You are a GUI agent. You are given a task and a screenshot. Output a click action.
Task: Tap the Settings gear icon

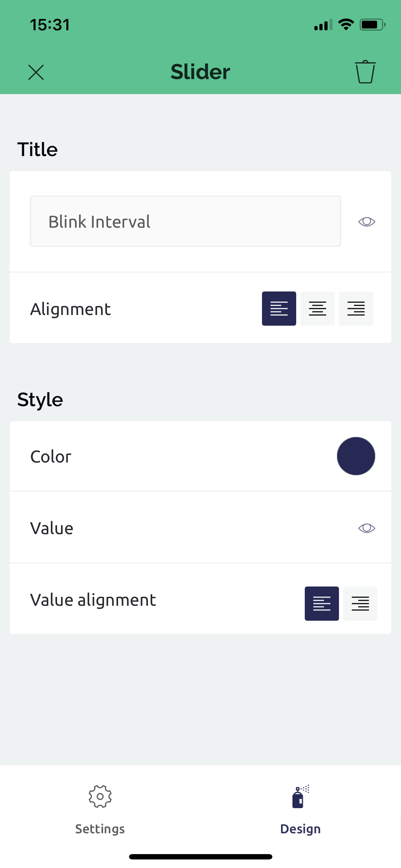(100, 796)
